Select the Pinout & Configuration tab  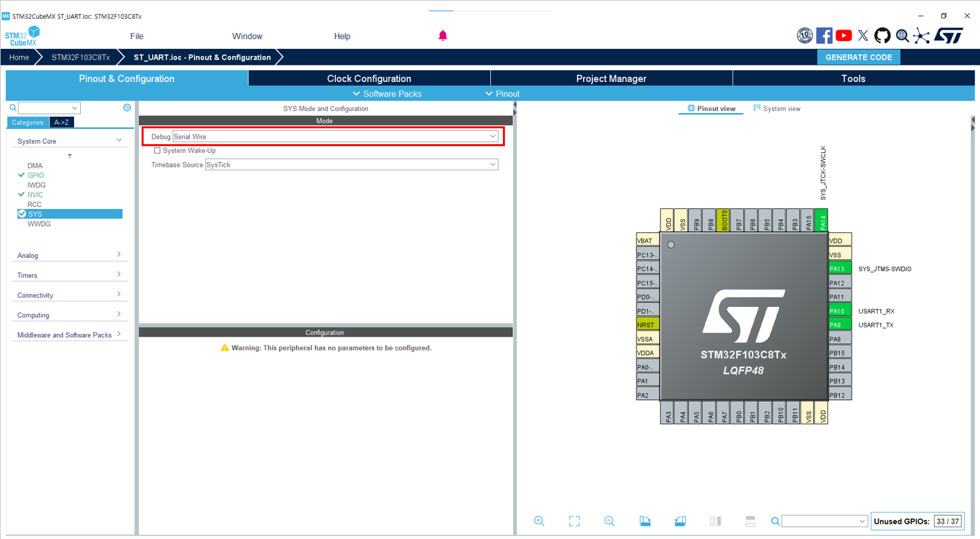tap(127, 79)
